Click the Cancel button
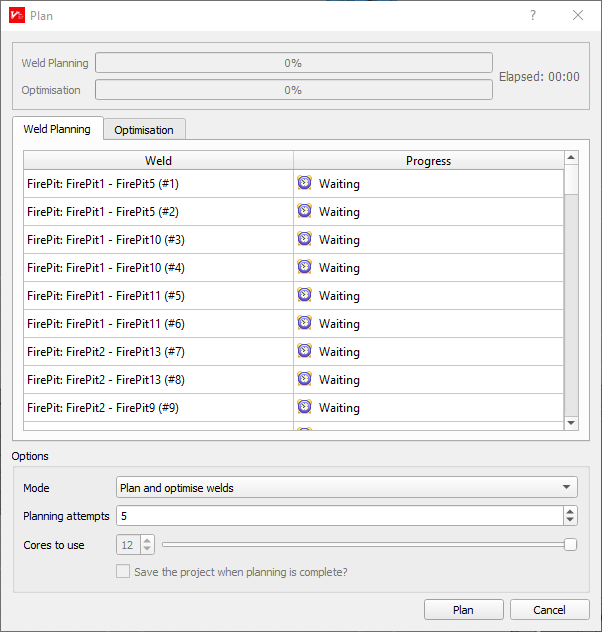Image resolution: width=602 pixels, height=632 pixels. pyautogui.click(x=549, y=610)
